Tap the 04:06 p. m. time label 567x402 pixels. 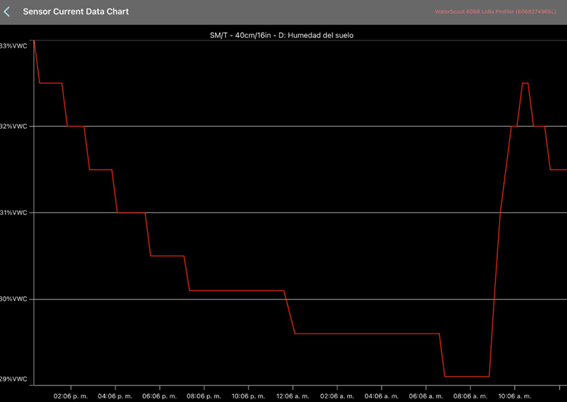coord(115,396)
